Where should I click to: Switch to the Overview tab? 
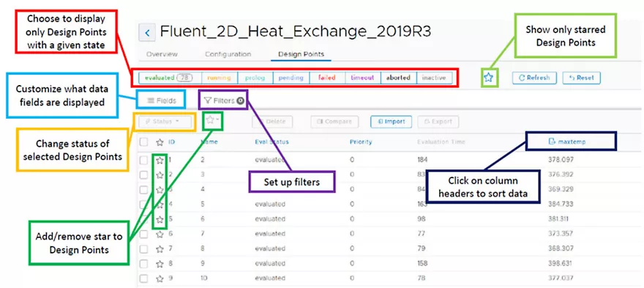coord(162,54)
